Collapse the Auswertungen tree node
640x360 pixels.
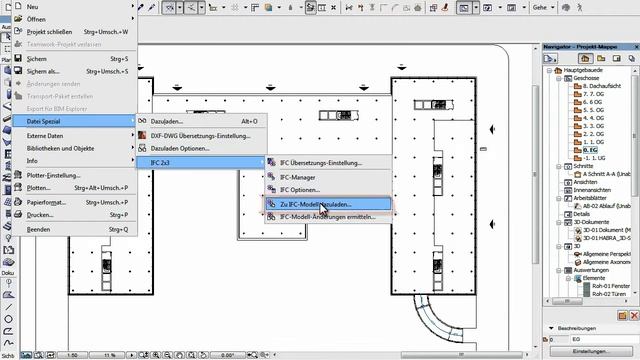tap(559, 270)
